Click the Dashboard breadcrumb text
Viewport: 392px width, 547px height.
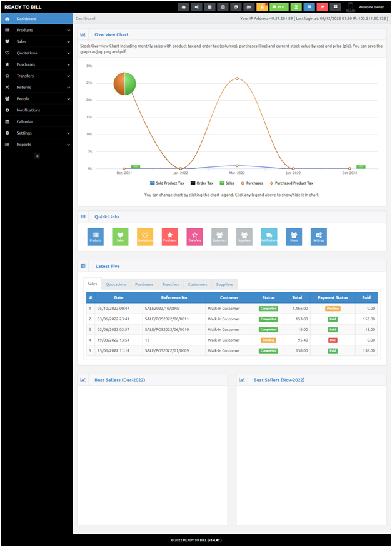click(86, 19)
